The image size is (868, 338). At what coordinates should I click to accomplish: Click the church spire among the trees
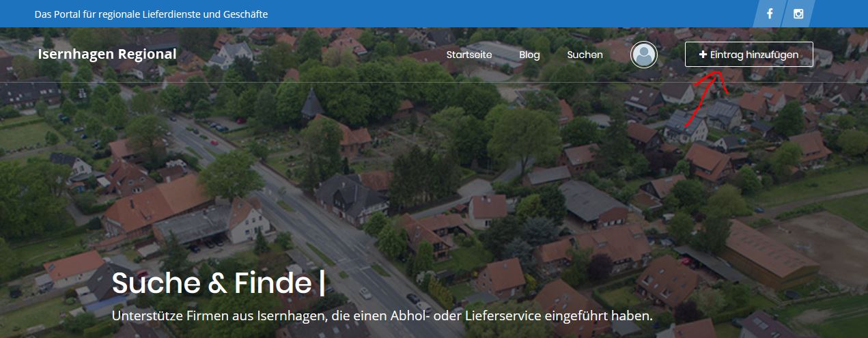[x=311, y=104]
